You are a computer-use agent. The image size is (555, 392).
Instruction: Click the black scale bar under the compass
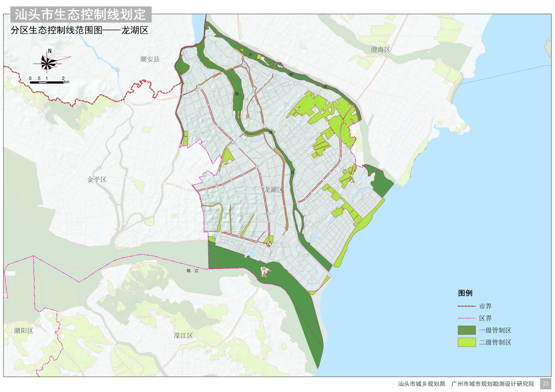[x=47, y=82]
